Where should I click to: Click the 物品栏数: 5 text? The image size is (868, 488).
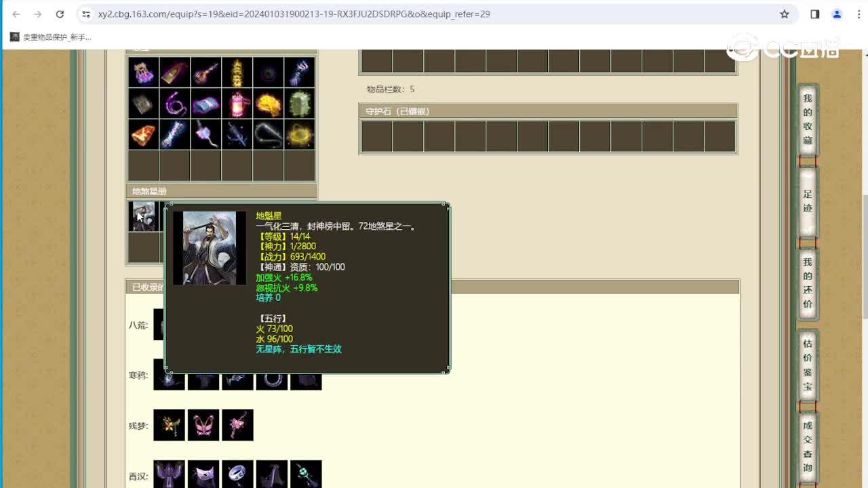tap(391, 89)
